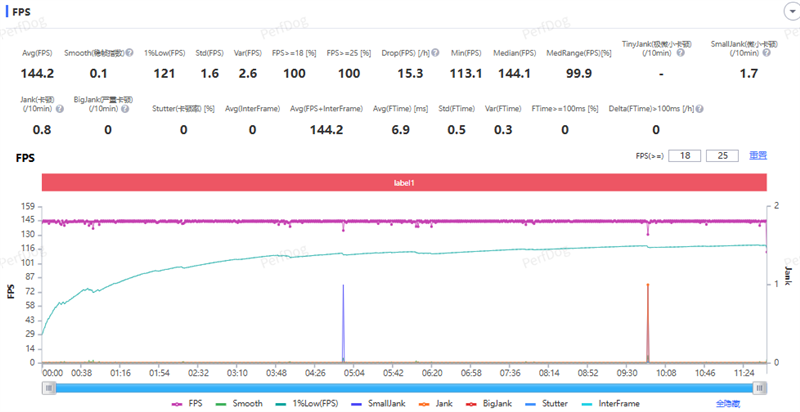Click the hide-all link beside the legend
800x412 pixels.
(729, 403)
